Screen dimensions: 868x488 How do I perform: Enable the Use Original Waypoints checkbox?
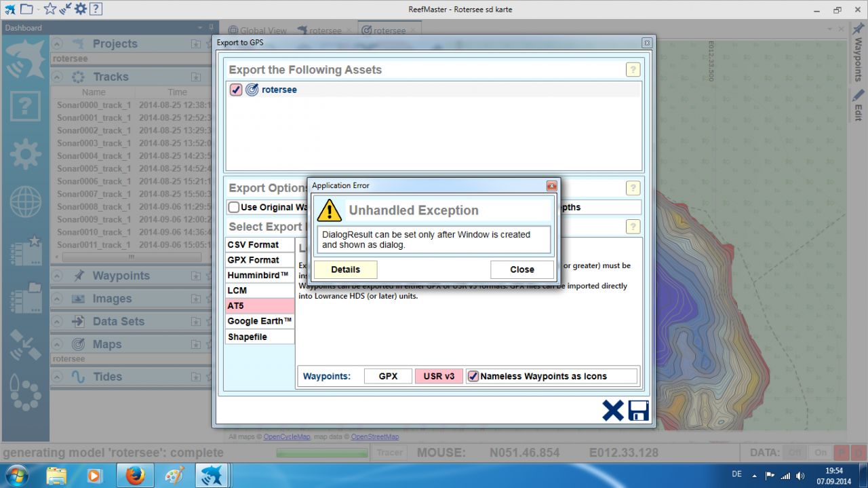(x=234, y=207)
